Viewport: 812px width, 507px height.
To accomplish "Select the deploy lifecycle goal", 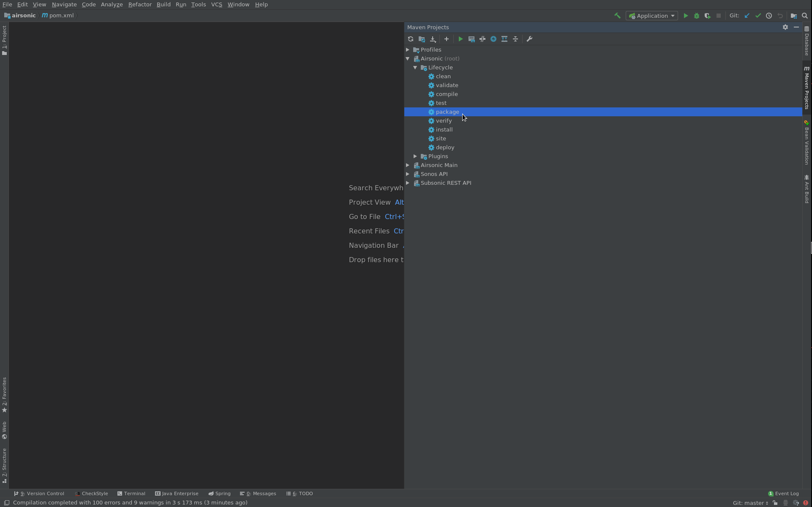I will pyautogui.click(x=445, y=147).
